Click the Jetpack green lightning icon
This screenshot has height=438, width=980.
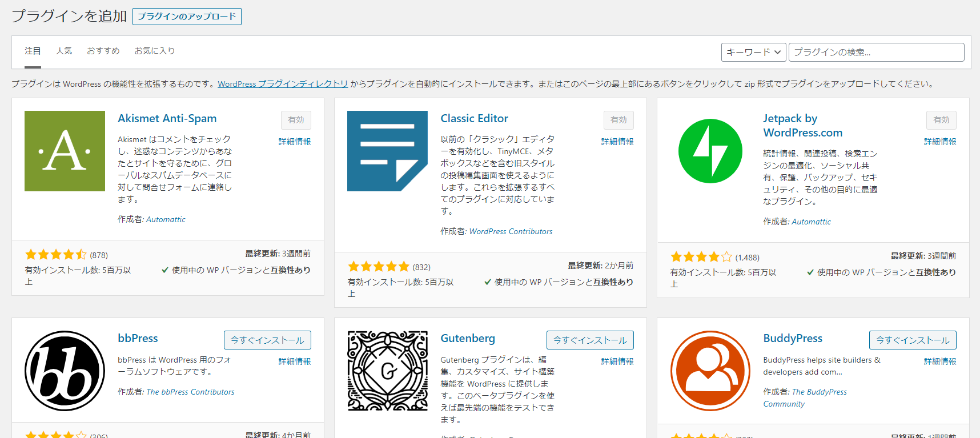click(710, 151)
